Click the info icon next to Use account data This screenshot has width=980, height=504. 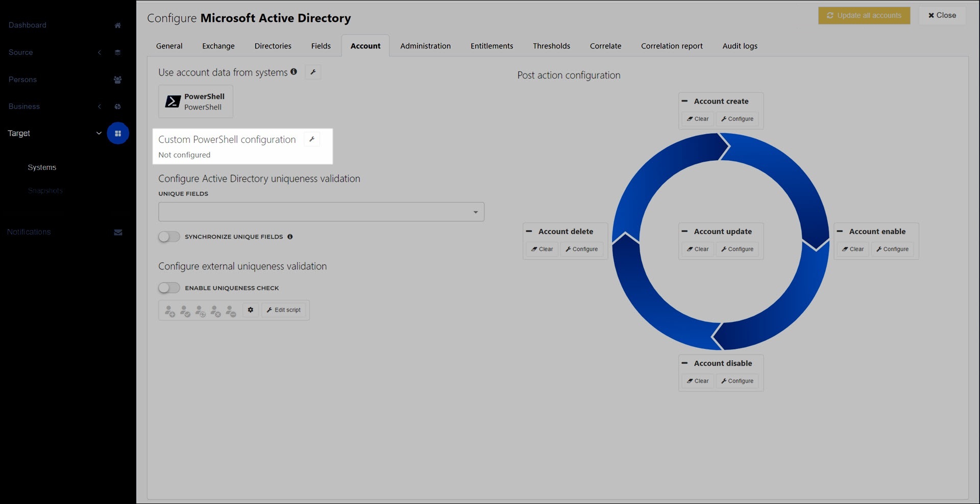point(293,72)
